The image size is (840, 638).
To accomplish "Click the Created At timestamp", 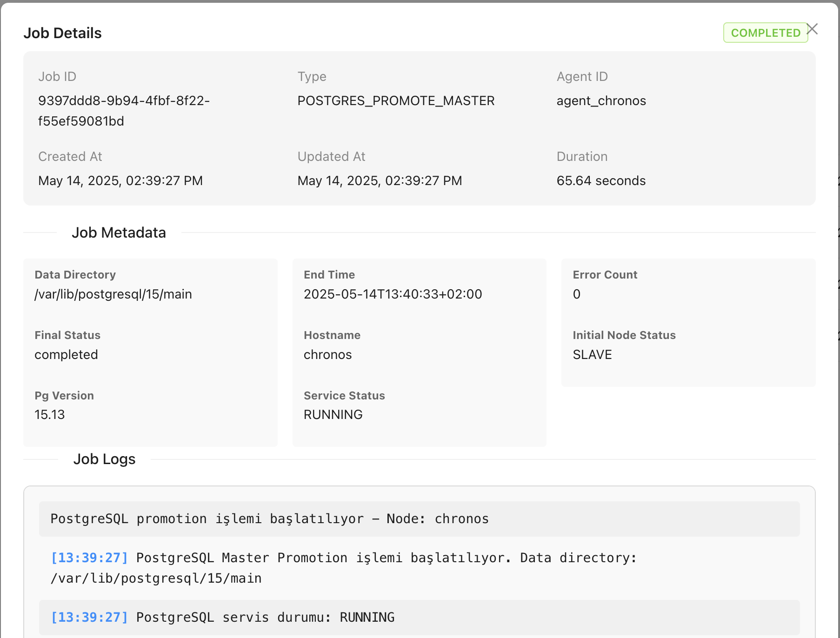I will (x=120, y=180).
